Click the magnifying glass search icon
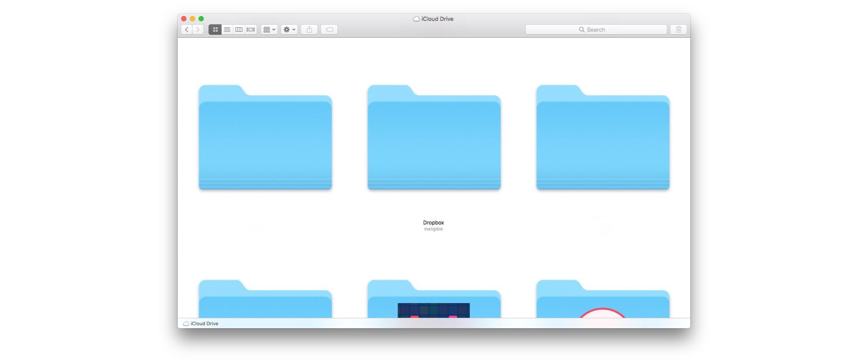The image size is (868, 363). (x=582, y=30)
